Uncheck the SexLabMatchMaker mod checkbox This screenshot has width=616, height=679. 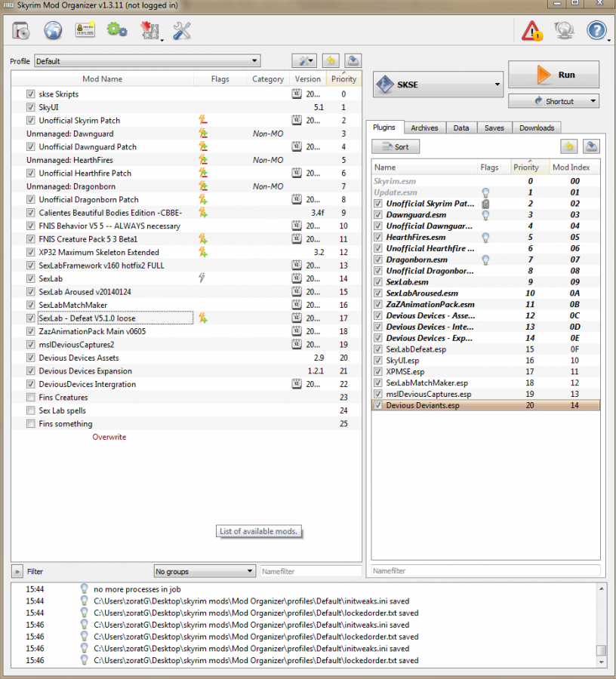(30, 305)
